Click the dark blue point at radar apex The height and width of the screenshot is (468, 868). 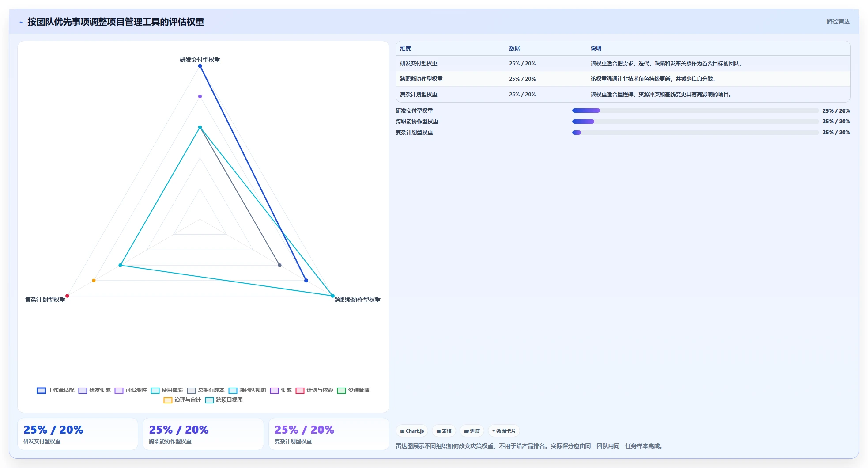tap(200, 66)
